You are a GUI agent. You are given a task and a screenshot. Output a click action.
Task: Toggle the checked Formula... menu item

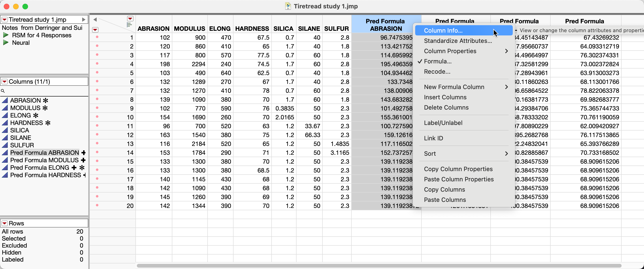[x=464, y=61]
